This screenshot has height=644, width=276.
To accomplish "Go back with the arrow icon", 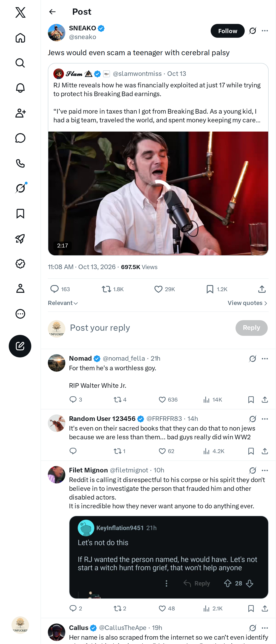I will (x=52, y=12).
